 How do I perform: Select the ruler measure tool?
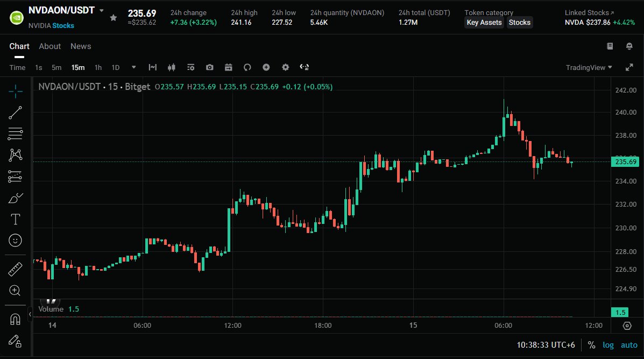tap(15, 270)
